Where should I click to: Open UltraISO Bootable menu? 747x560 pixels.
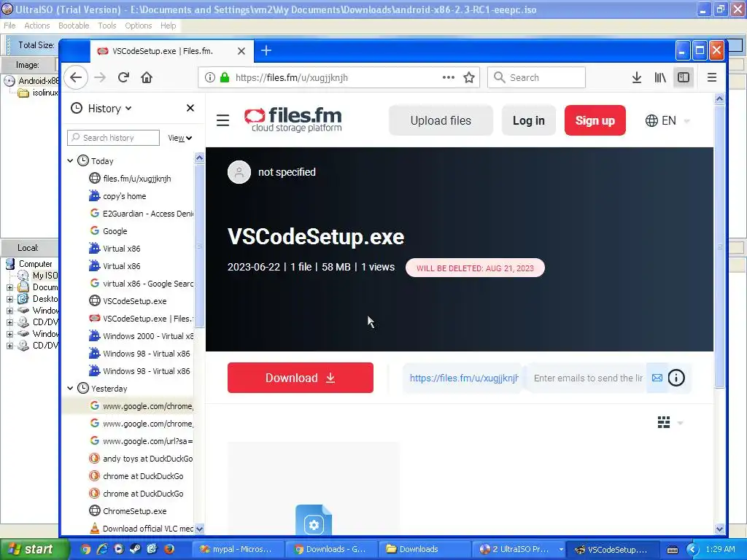point(74,26)
